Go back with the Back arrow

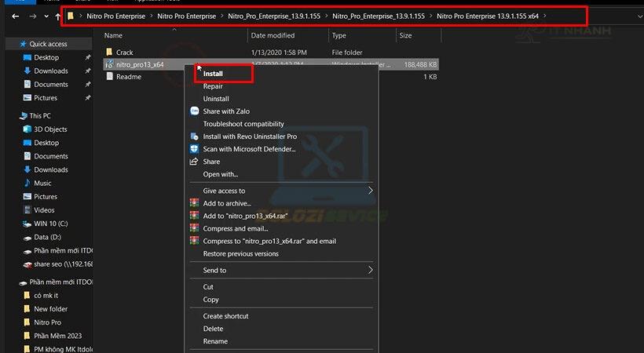coord(16,16)
